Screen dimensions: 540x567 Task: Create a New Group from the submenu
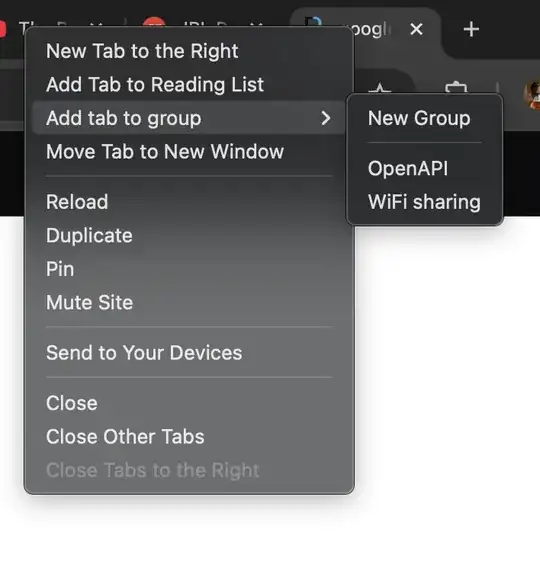pyautogui.click(x=425, y=118)
